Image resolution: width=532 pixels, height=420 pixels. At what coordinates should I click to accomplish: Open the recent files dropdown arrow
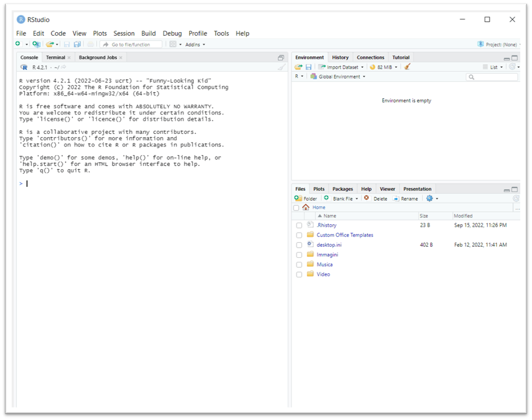pyautogui.click(x=57, y=44)
